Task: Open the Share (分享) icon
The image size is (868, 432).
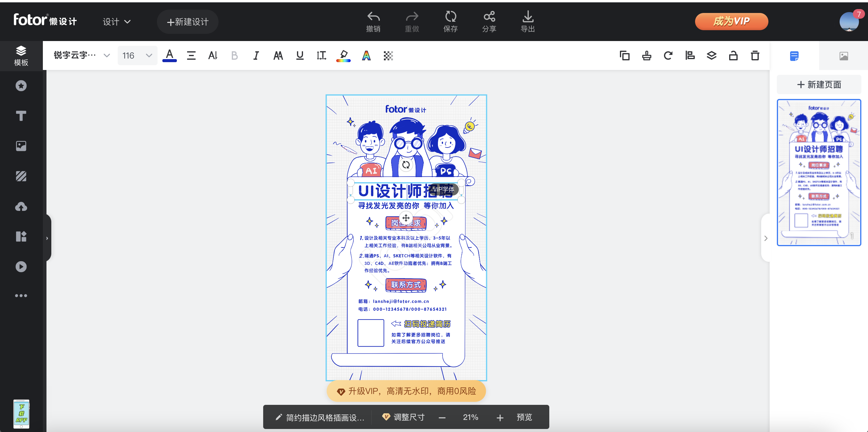Action: pyautogui.click(x=489, y=17)
